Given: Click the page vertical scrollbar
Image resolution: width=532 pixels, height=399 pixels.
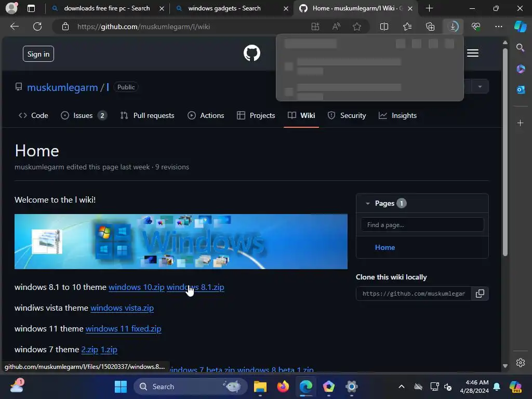Looking at the screenshot, I should click(505, 153).
